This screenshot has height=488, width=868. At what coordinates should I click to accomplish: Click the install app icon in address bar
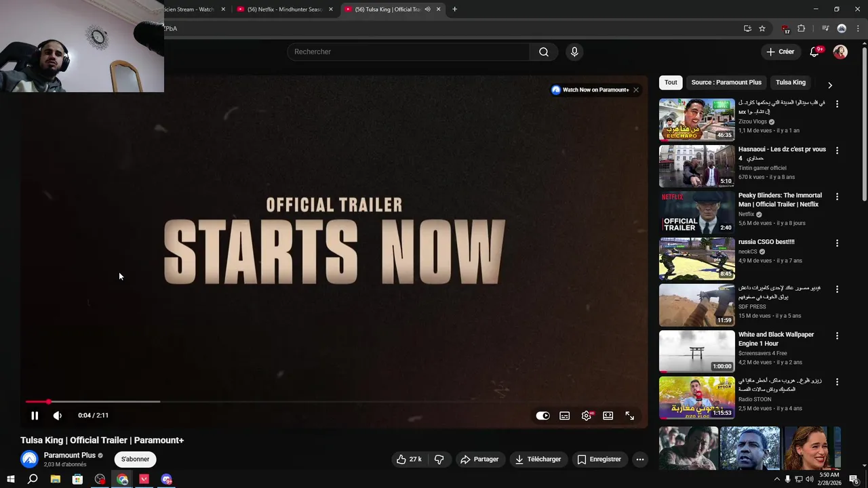747,28
